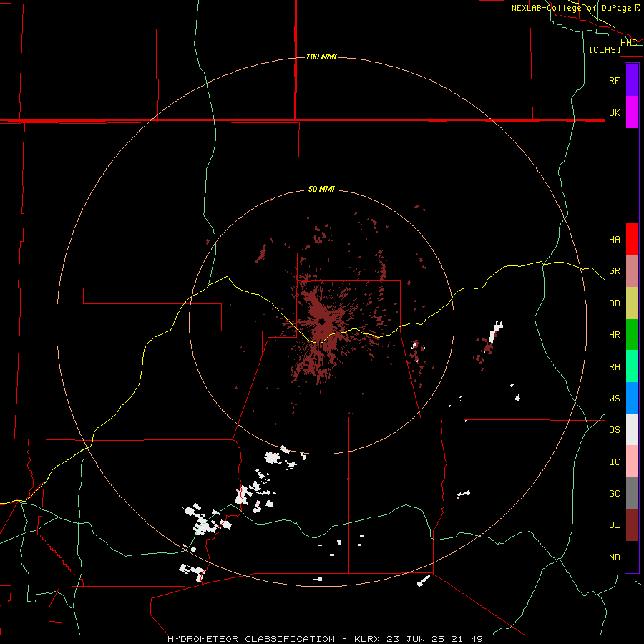This screenshot has width=644, height=644.
Task: Click the '[CLAS]' units label
Action: [x=605, y=49]
